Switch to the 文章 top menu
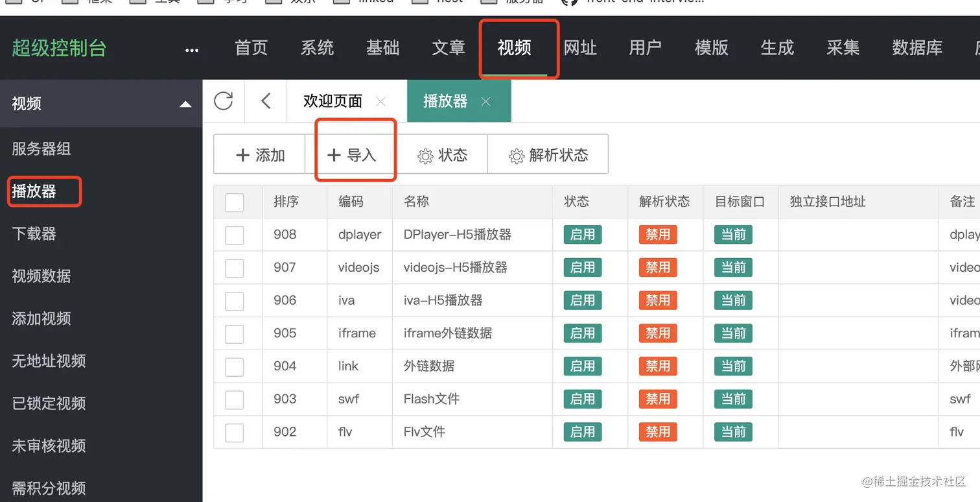The image size is (980, 502). pos(449,48)
